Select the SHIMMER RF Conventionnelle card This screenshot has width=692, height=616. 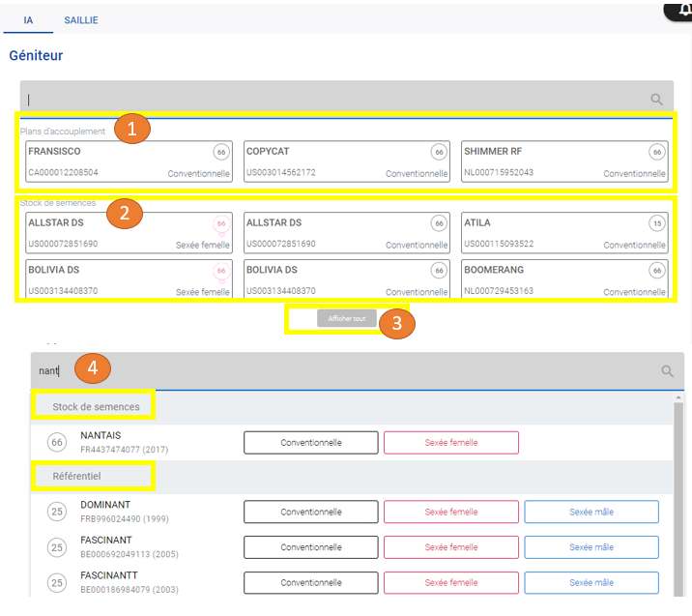[564, 161]
